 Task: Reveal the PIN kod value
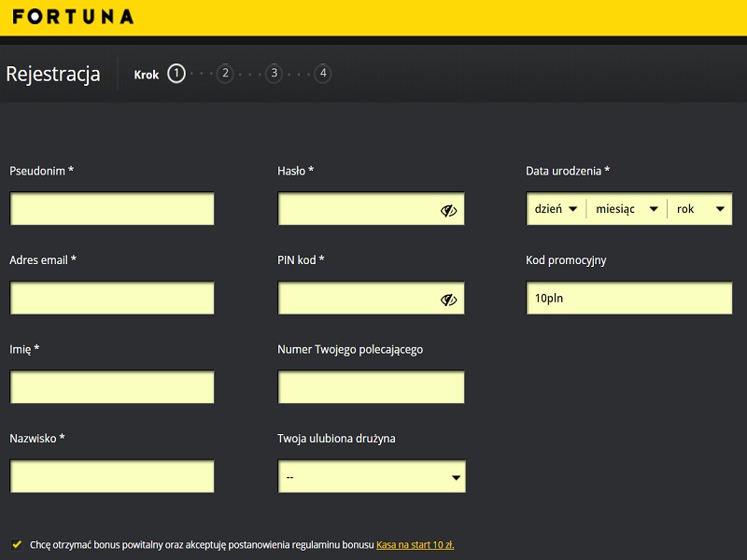click(x=448, y=300)
